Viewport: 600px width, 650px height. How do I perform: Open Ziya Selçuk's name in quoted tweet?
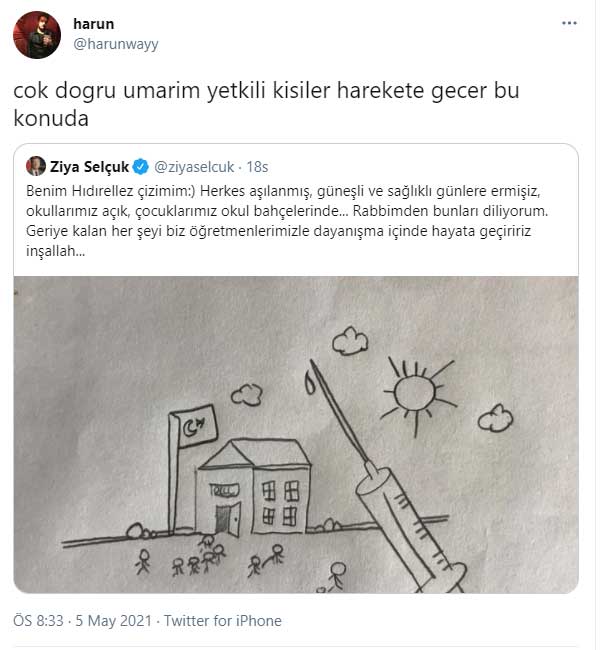89,167
